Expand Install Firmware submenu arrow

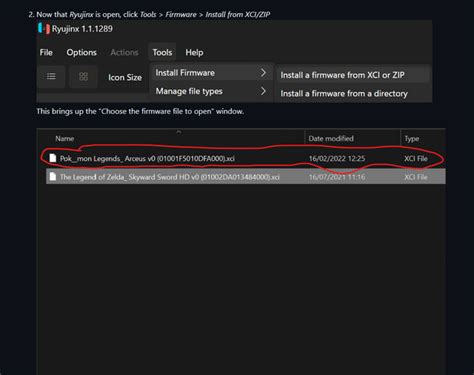[263, 72]
